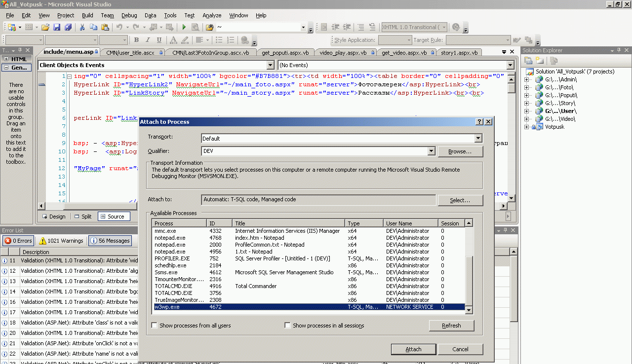Screen dimensions: 632x364
Task: Cancel the Attach to Process dialog
Action: pos(460,349)
